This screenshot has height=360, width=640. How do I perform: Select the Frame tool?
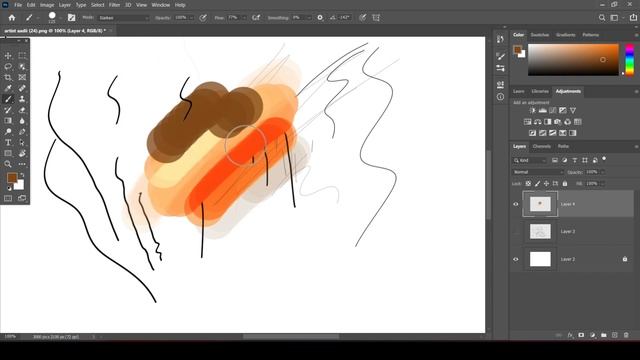(x=22, y=77)
